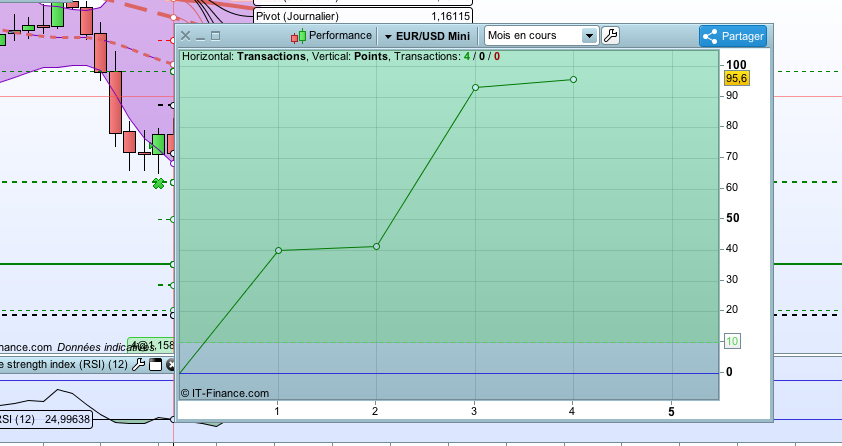Click the Données indicatives text
This screenshot has height=446, width=842.
pyautogui.click(x=106, y=347)
